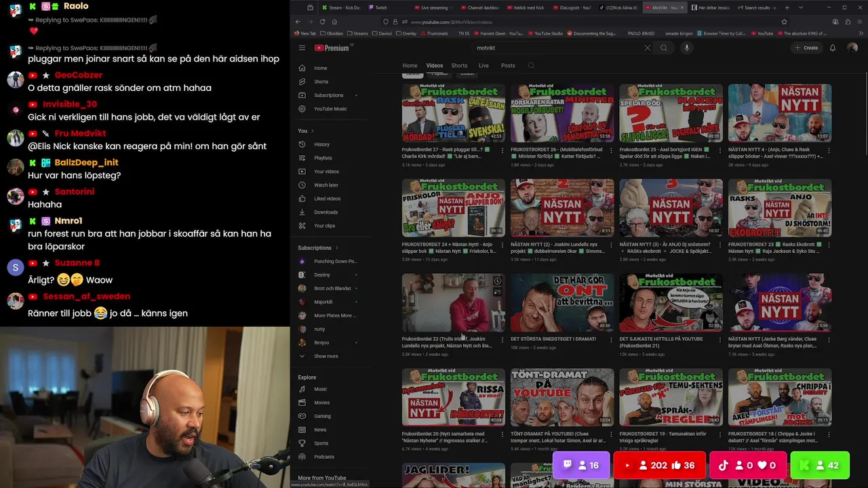Show more bookmarks overflow chevron
The height and width of the screenshot is (488, 868).
point(861,33)
